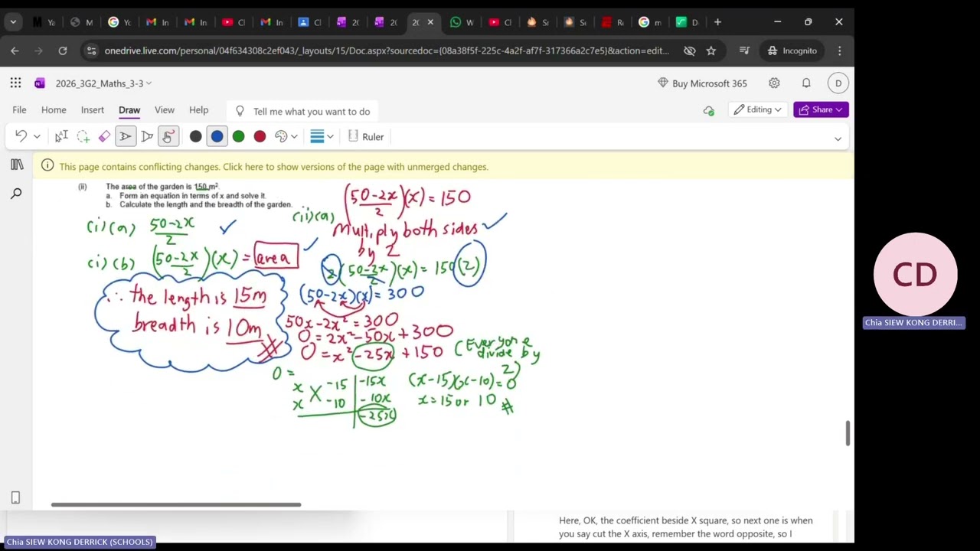Pick the blue ink color

(x=217, y=136)
